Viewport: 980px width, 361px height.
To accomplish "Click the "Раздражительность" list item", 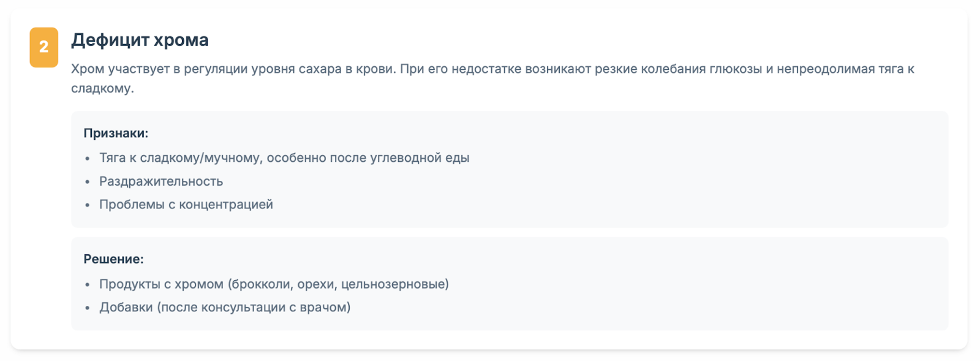I will tap(161, 181).
